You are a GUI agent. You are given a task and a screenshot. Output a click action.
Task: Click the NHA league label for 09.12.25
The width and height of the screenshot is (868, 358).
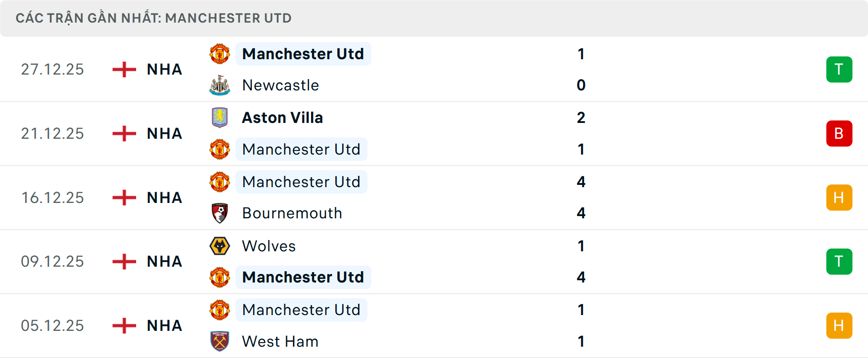[165, 262]
